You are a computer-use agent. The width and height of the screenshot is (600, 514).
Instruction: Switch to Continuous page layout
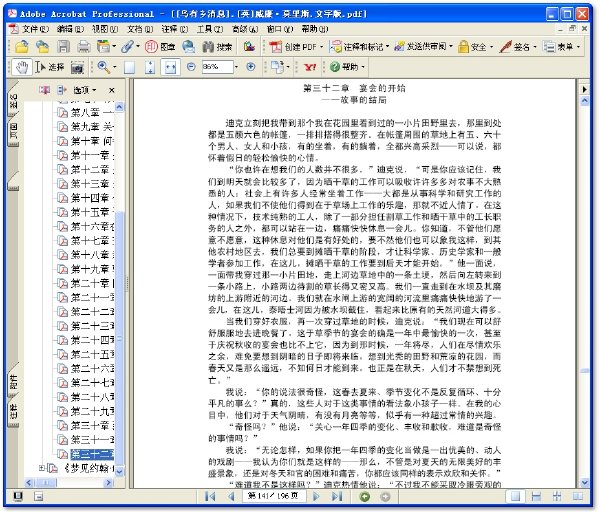coord(536,496)
